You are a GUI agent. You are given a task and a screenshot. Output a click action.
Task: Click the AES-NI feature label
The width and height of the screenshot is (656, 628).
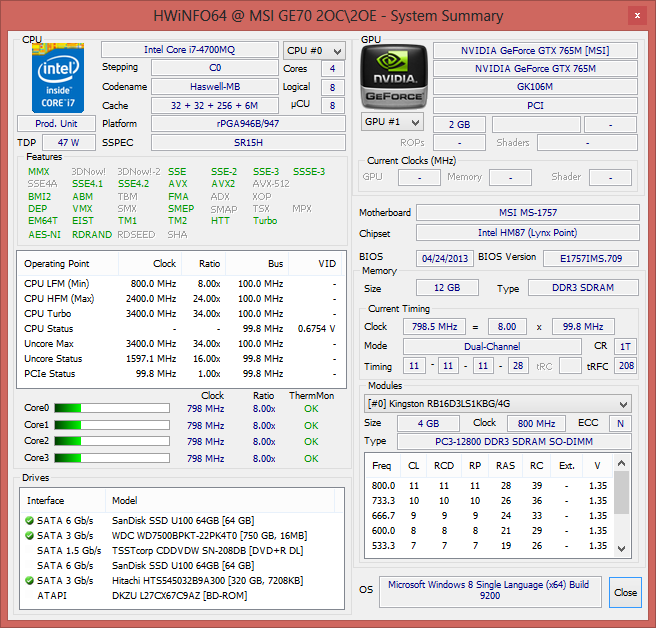click(44, 235)
